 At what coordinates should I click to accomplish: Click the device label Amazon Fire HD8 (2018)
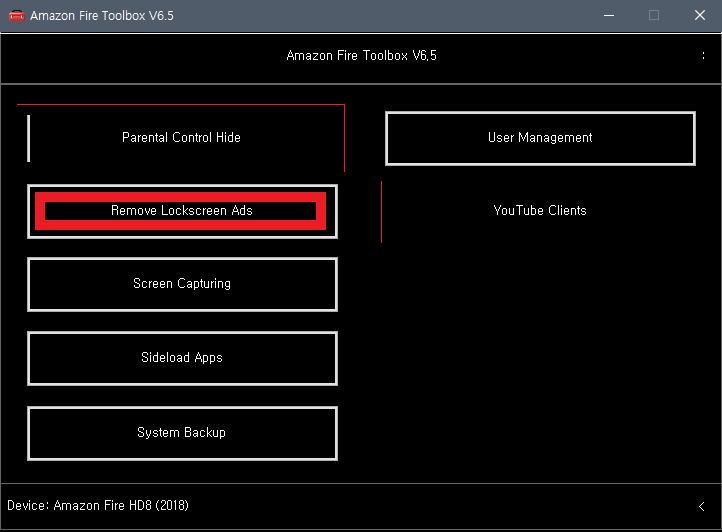(98, 505)
